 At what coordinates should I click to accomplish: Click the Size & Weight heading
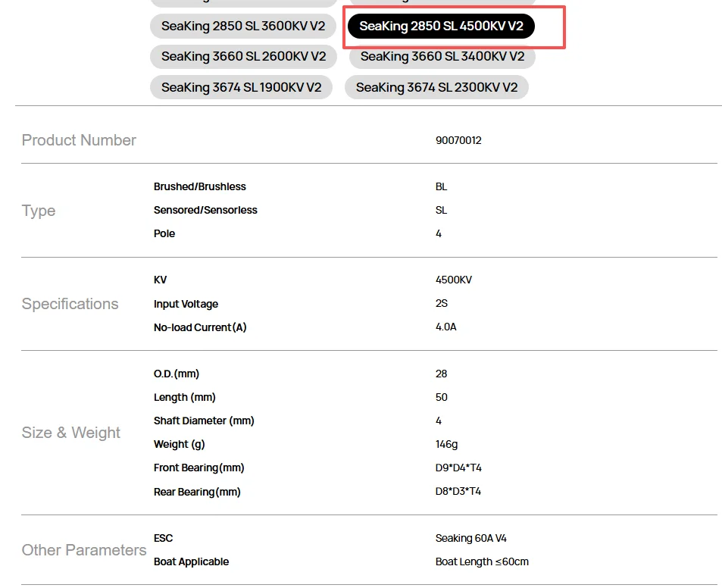pos(71,433)
